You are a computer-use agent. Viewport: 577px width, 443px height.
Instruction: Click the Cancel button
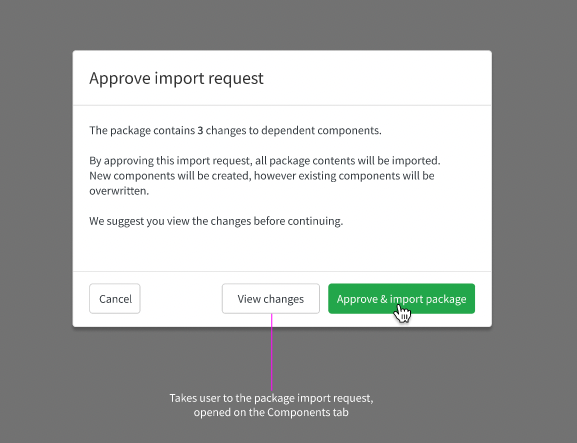(x=115, y=298)
